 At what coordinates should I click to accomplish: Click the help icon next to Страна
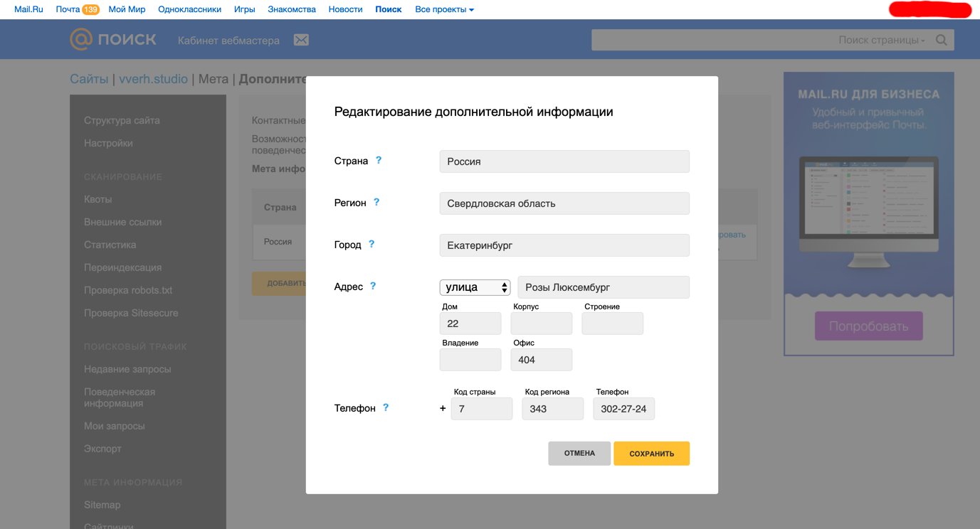pos(379,161)
